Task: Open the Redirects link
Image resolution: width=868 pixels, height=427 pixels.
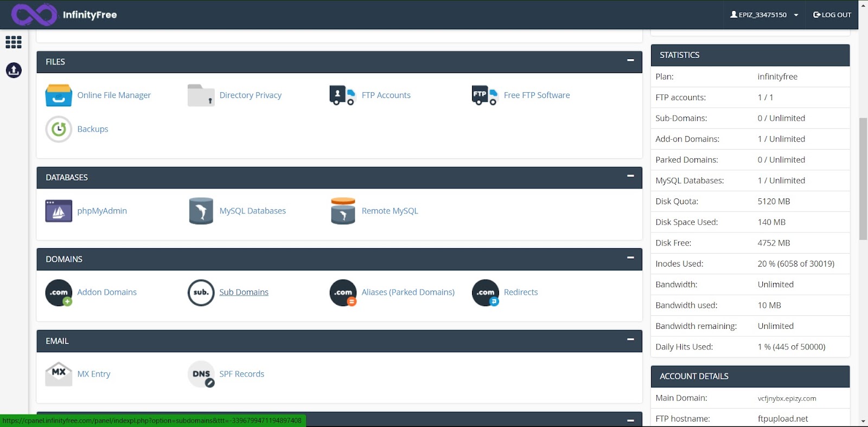Action: [521, 293]
